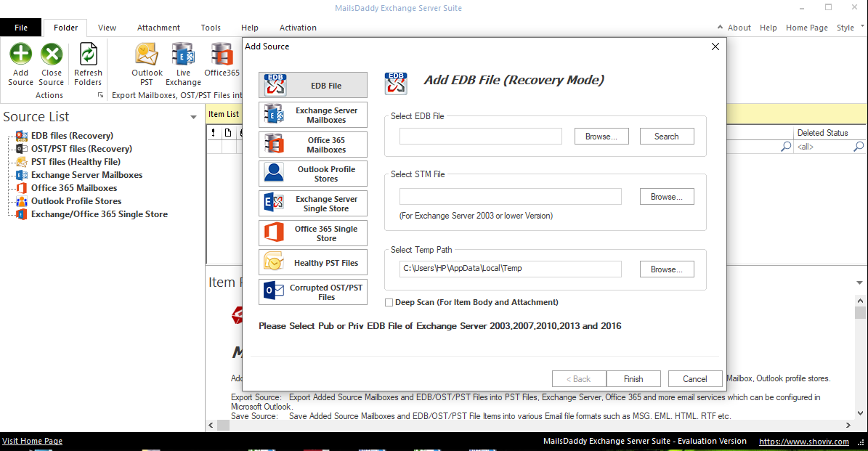
Task: Click the vertical scrollbar down arrow
Action: pyautogui.click(x=860, y=413)
